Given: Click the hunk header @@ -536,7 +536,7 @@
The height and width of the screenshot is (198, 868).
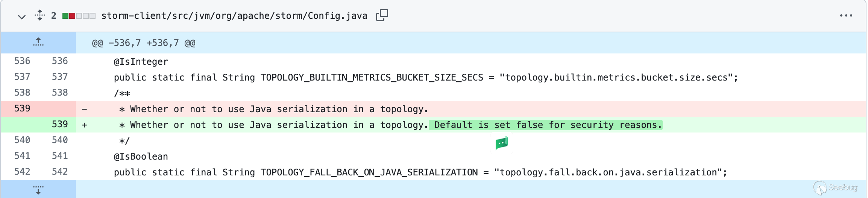Looking at the screenshot, I should point(144,43).
